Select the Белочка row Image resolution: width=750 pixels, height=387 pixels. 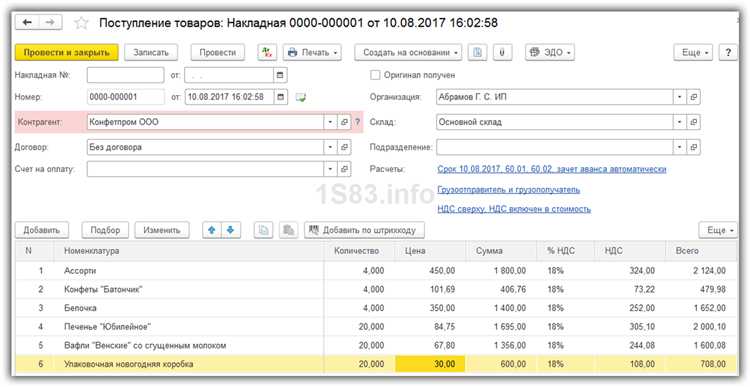coord(376,308)
